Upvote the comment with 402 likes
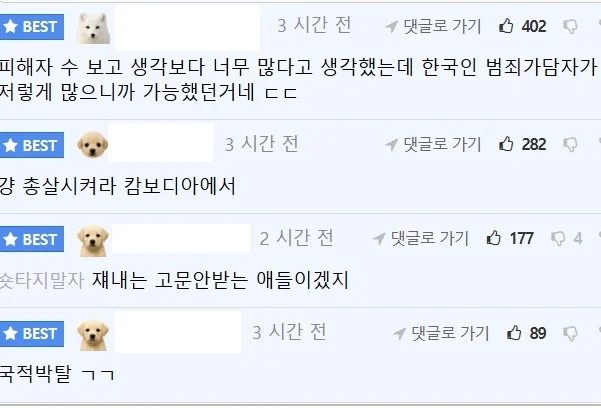 [506, 26]
